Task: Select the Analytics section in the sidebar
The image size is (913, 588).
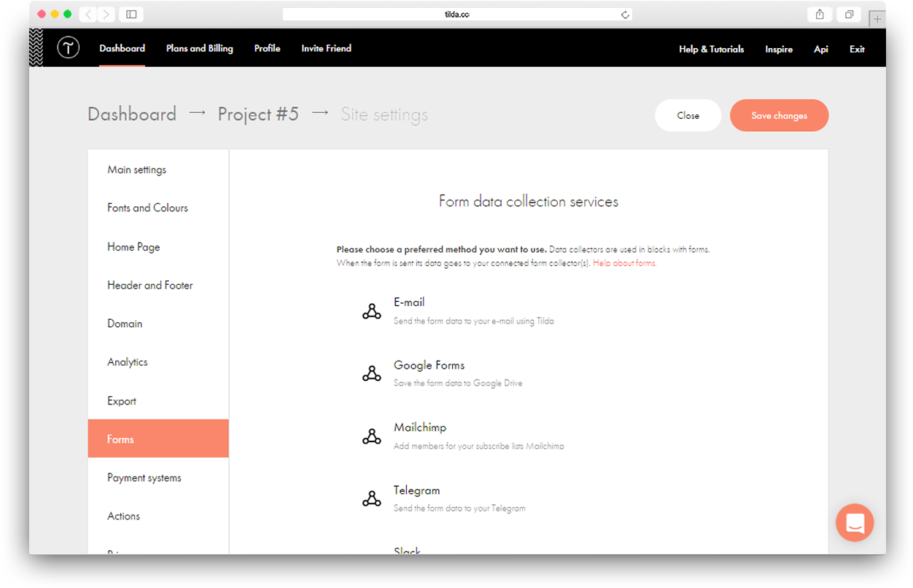Action: click(128, 361)
